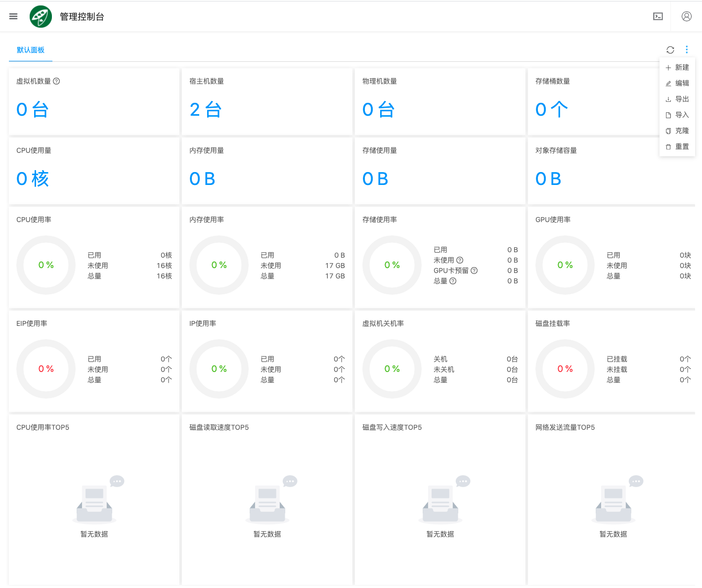This screenshot has width=702, height=588.
Task: Refresh the dashboard with the refresh icon
Action: coord(670,50)
